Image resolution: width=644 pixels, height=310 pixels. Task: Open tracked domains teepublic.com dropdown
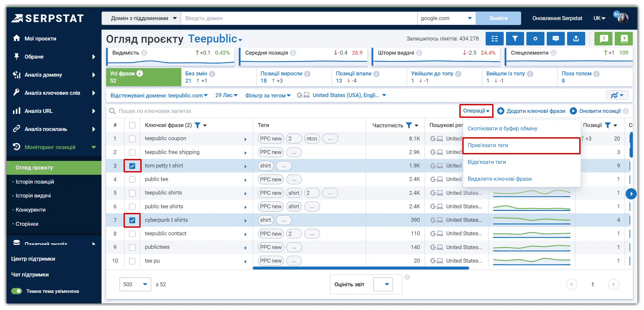pos(159,95)
